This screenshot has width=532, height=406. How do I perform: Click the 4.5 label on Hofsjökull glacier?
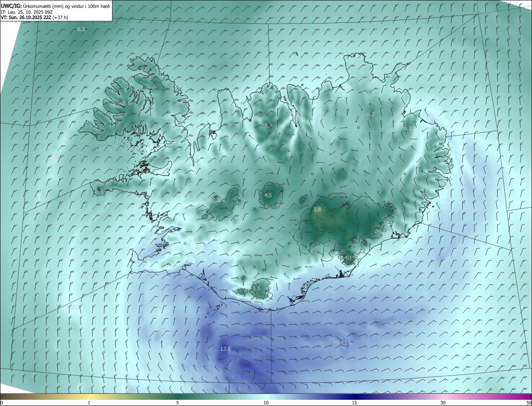point(268,195)
